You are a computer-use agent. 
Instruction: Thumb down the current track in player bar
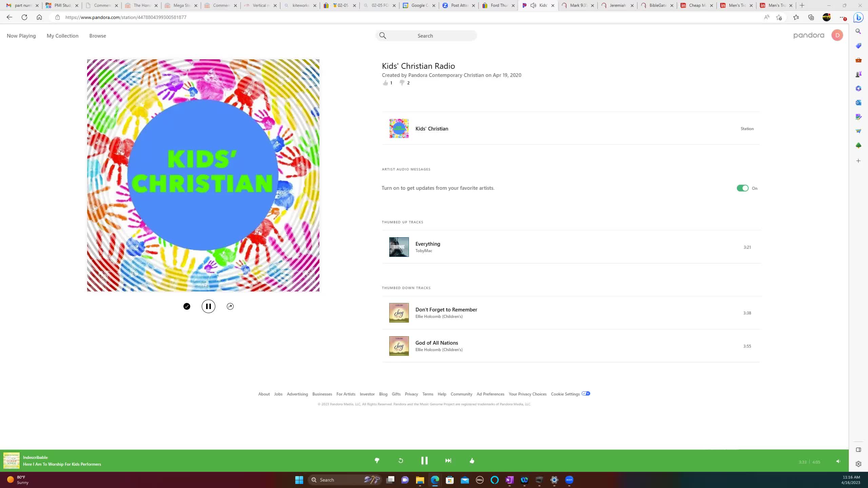click(377, 461)
